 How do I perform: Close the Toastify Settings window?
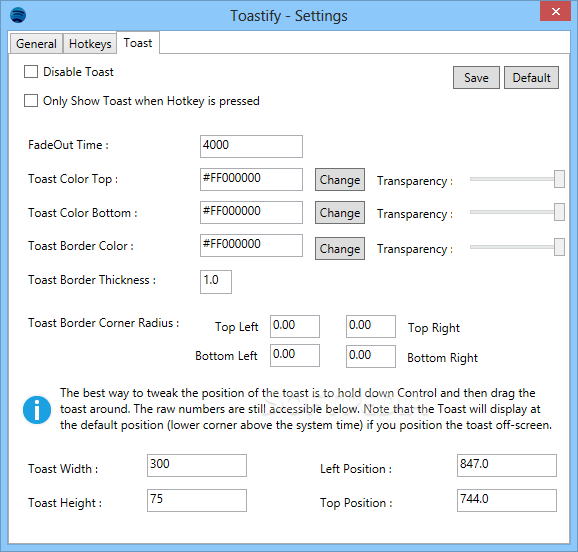556,11
